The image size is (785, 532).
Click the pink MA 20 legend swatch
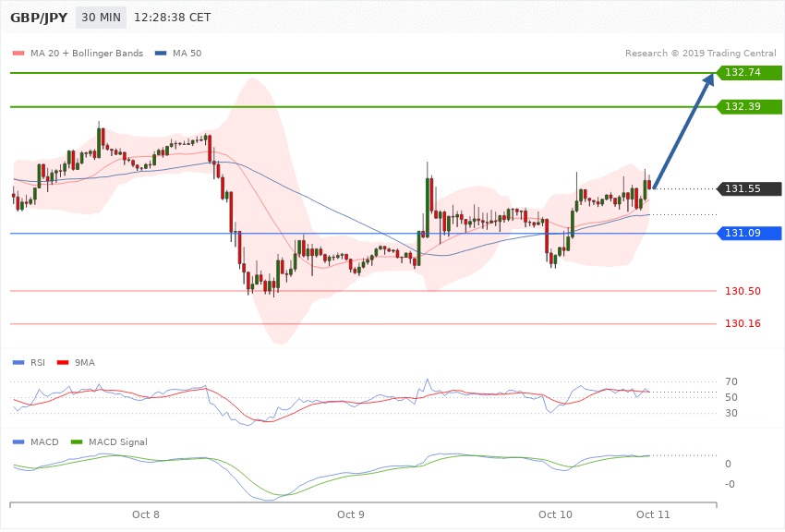(x=17, y=53)
